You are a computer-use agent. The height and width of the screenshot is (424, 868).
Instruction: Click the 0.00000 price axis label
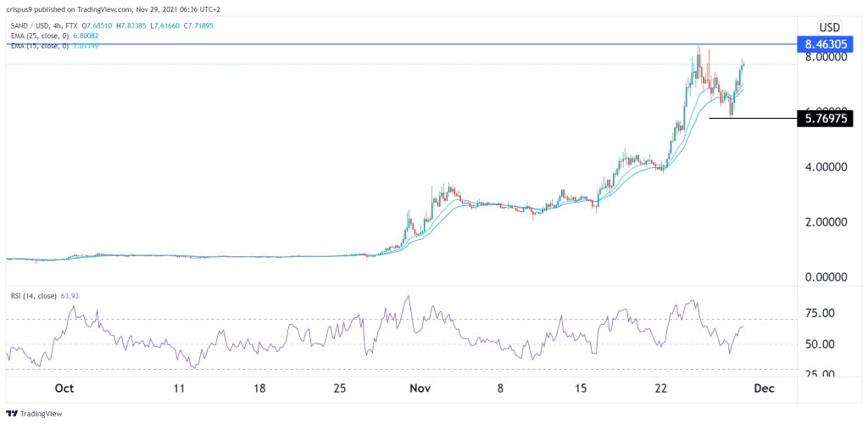826,276
